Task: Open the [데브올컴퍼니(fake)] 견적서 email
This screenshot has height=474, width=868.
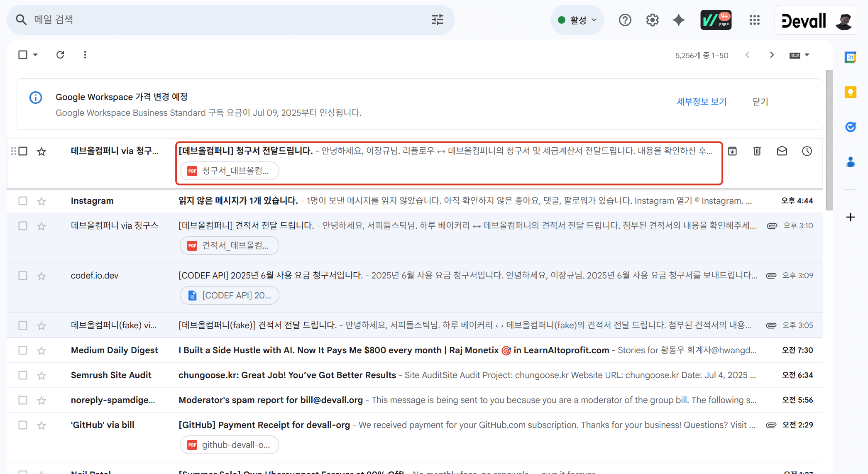Action: [x=414, y=325]
